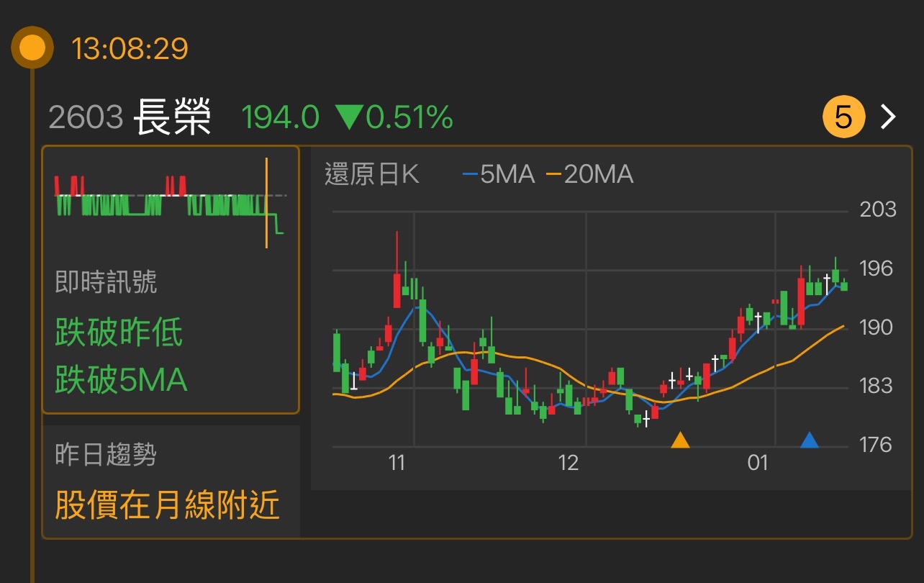Select the 長榮 stock name
924x583 pixels.
pyautogui.click(x=173, y=117)
